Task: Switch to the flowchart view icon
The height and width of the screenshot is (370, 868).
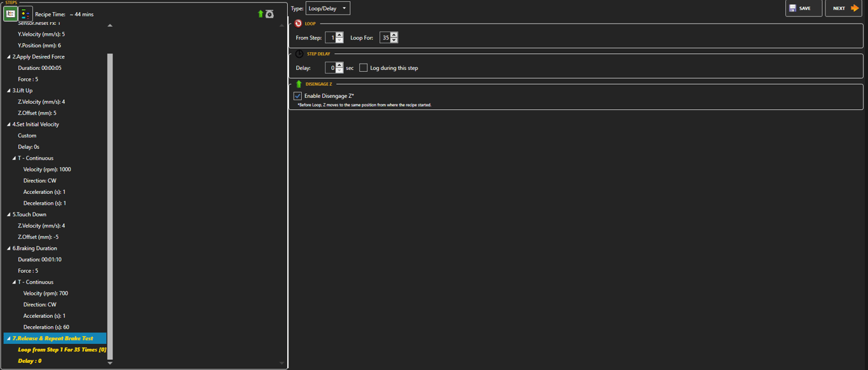Action: point(25,14)
